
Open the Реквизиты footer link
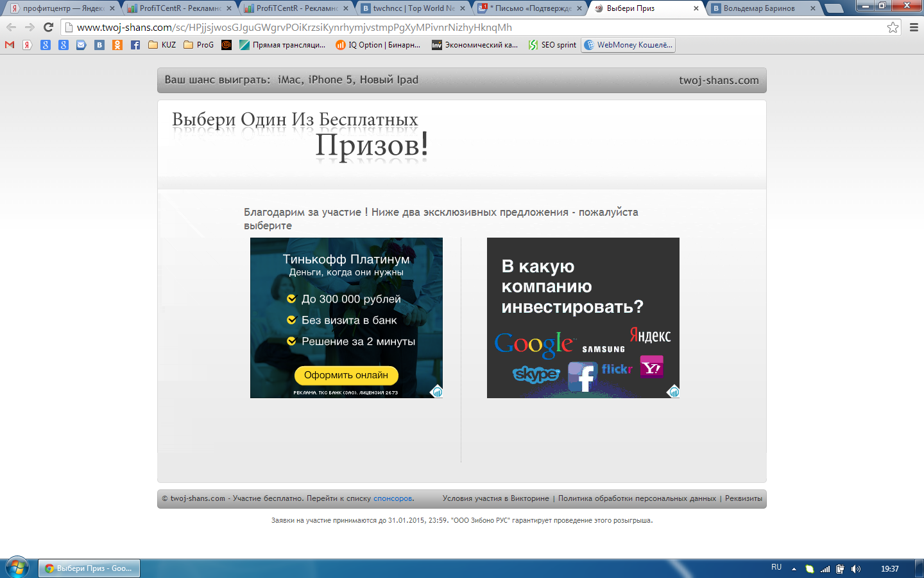point(744,498)
